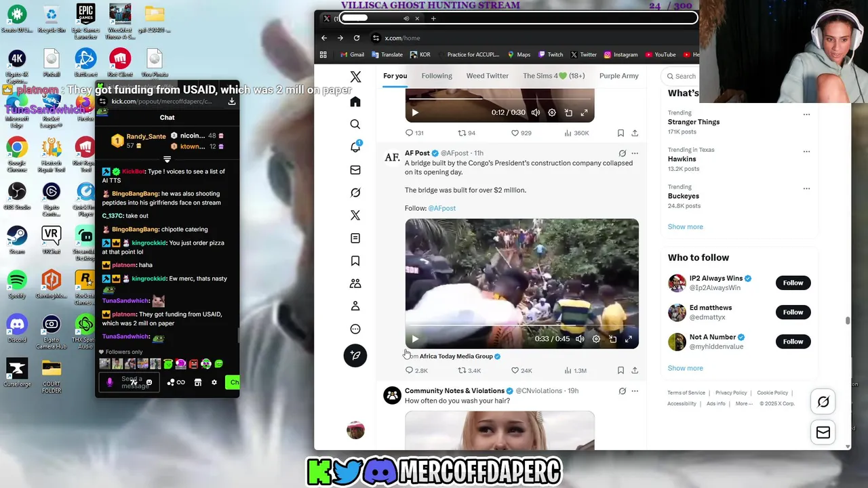Follow IP2 Always Wins
Image resolution: width=868 pixels, height=488 pixels.
pos(793,283)
